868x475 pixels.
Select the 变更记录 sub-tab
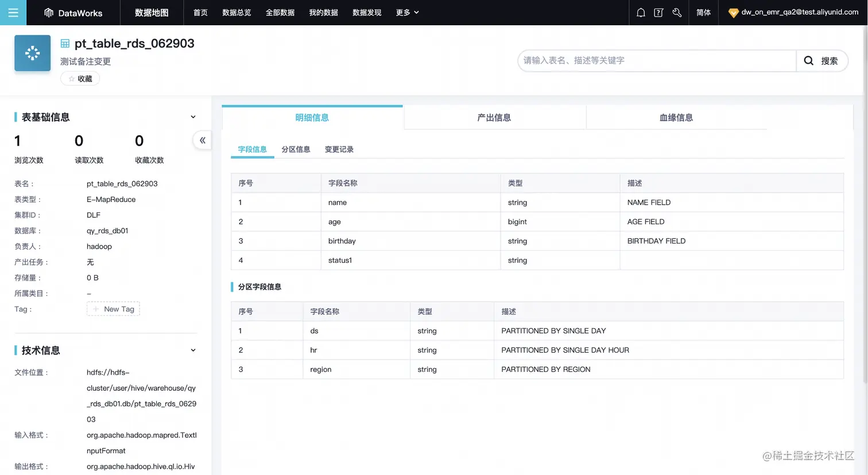[339, 149]
